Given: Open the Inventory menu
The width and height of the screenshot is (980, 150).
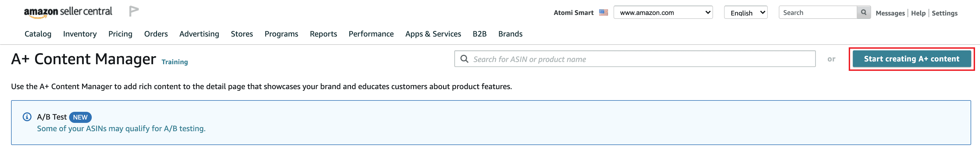Looking at the screenshot, I should point(80,34).
